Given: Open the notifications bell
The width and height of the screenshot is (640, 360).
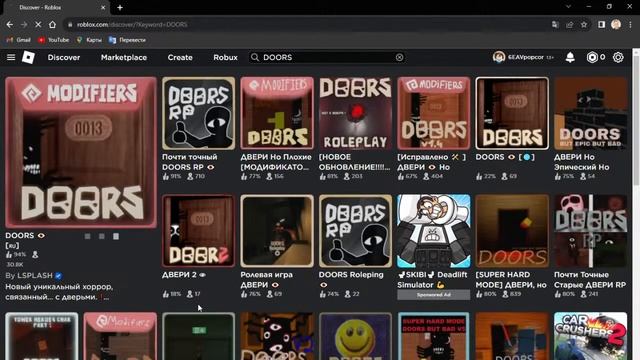Looking at the screenshot, I should (570, 58).
